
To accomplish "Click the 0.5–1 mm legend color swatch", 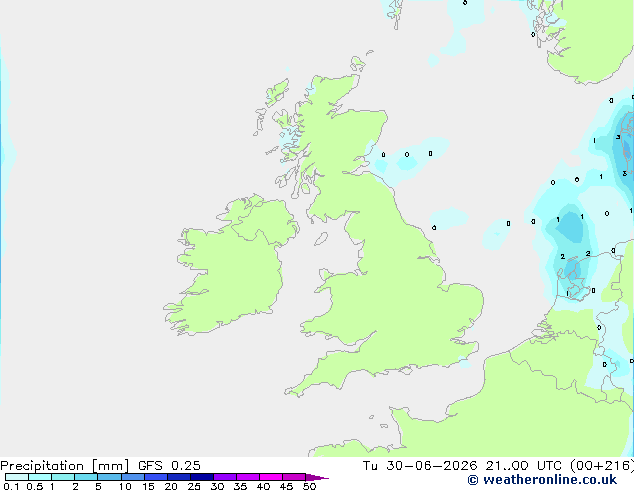I will 40,477.
